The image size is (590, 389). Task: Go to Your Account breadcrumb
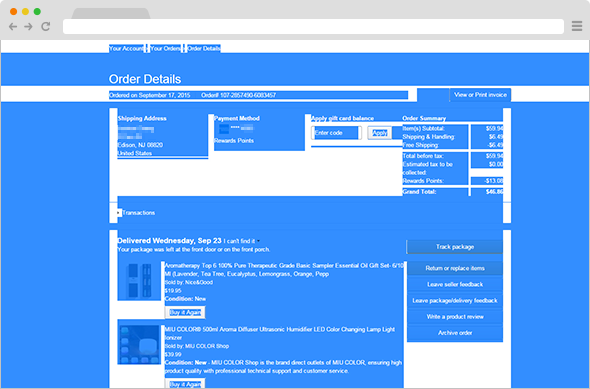tap(126, 48)
